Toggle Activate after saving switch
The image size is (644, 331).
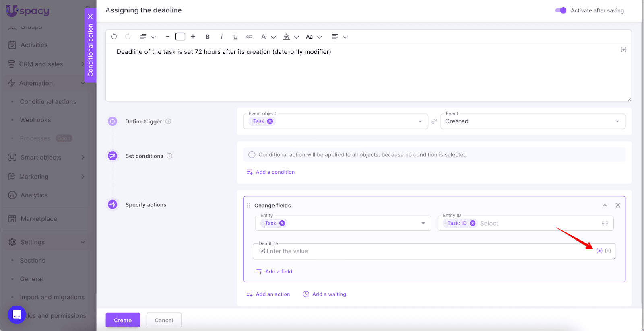pos(561,10)
